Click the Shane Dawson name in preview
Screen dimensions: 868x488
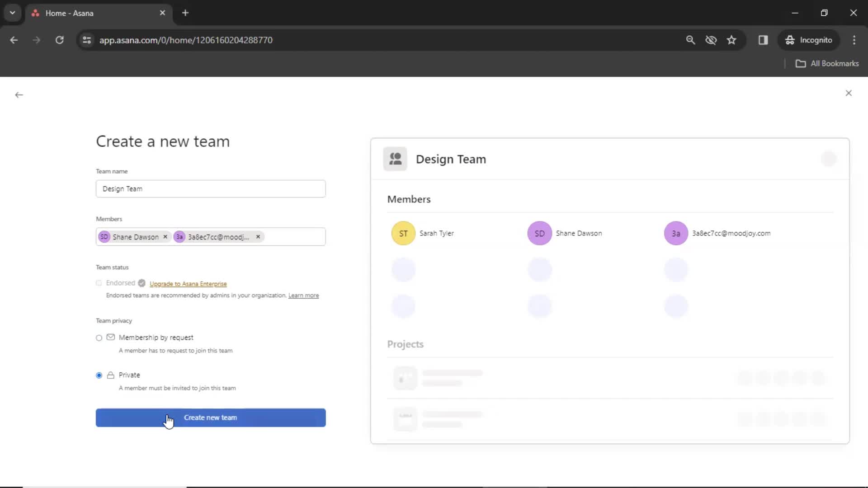point(579,234)
